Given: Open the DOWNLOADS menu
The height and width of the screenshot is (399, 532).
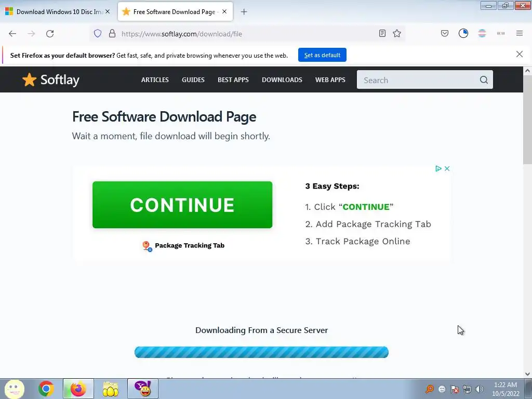Looking at the screenshot, I should click(x=282, y=79).
